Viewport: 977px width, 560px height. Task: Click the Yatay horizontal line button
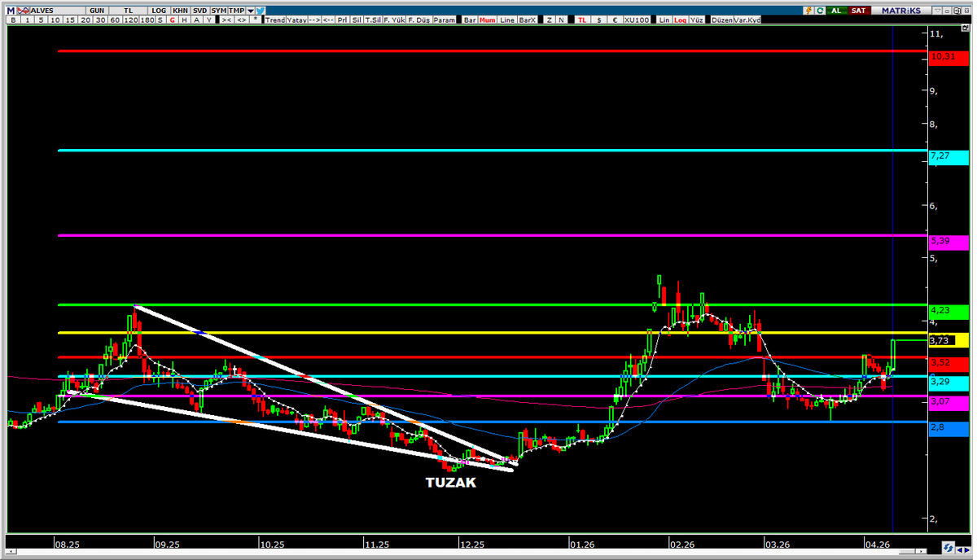click(296, 20)
